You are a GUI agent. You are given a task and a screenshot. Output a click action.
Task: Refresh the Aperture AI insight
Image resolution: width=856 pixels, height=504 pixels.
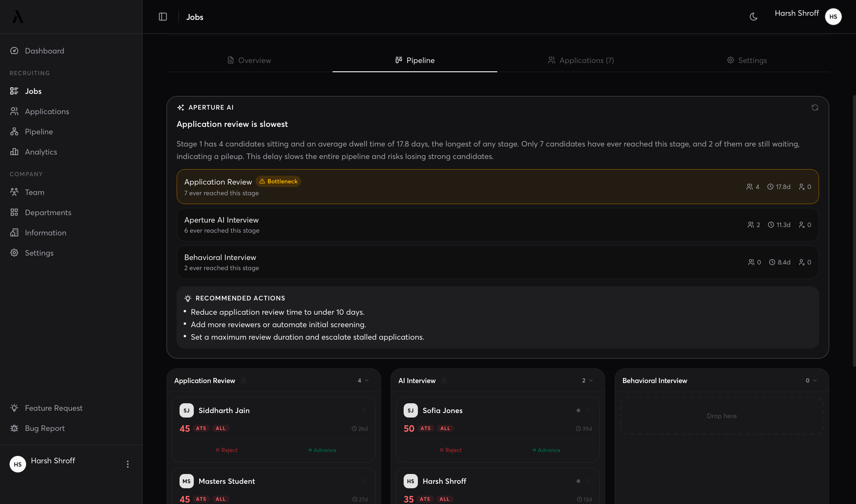815,108
